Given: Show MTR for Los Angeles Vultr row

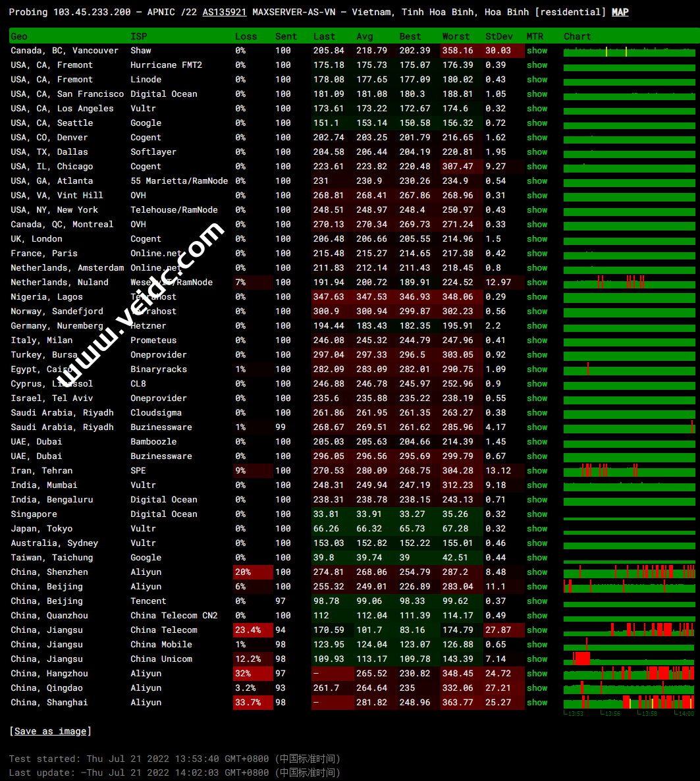Looking at the screenshot, I should (537, 109).
